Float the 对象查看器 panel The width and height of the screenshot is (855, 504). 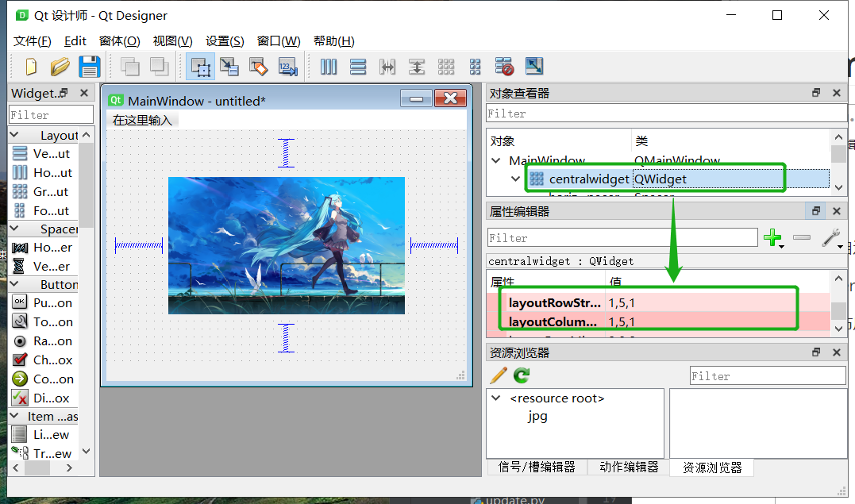point(816,93)
